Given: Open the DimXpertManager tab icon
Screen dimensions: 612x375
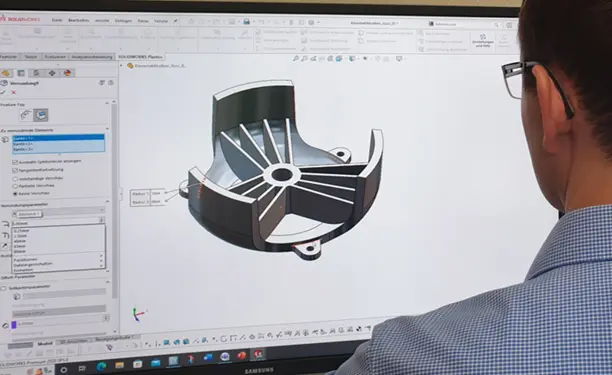Looking at the screenshot, I should [52, 73].
